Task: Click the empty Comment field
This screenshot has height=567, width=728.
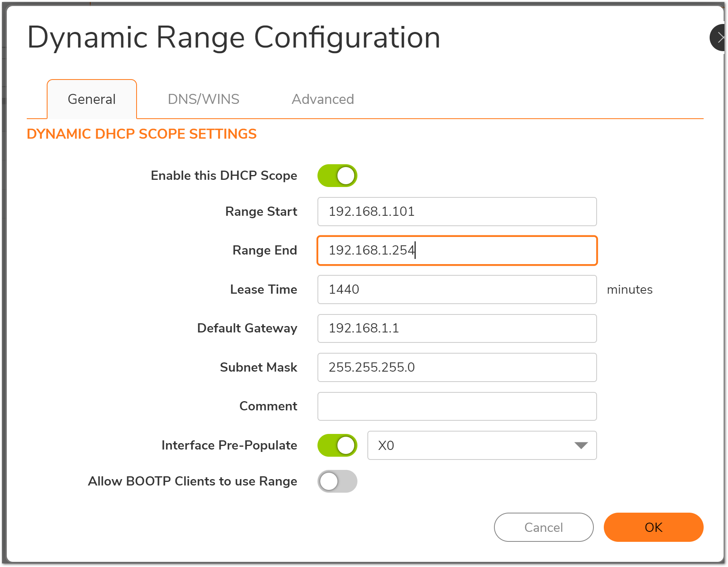Action: click(457, 406)
